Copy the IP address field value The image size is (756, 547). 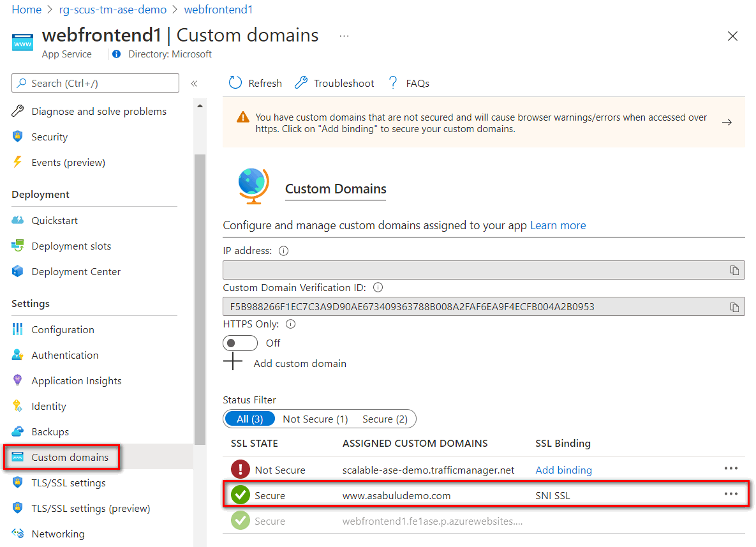click(x=734, y=270)
